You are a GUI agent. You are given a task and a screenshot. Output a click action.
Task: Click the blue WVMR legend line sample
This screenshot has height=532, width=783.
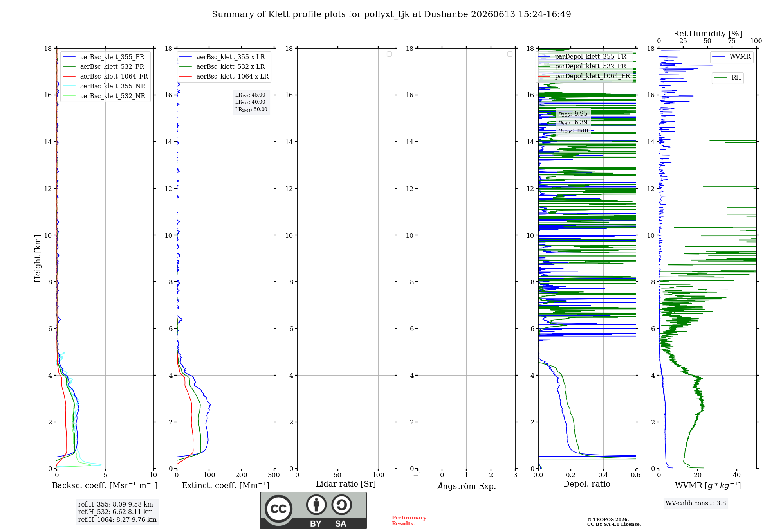(719, 57)
